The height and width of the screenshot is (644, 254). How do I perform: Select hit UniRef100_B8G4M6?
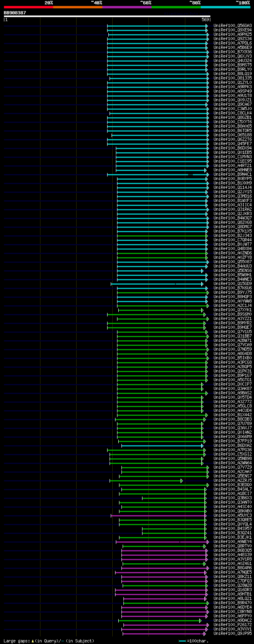(233, 568)
